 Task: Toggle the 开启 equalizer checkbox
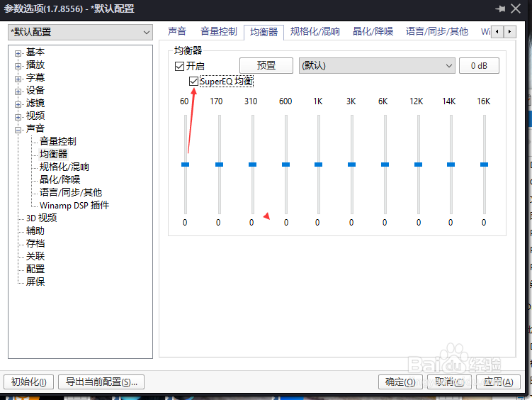(179, 66)
